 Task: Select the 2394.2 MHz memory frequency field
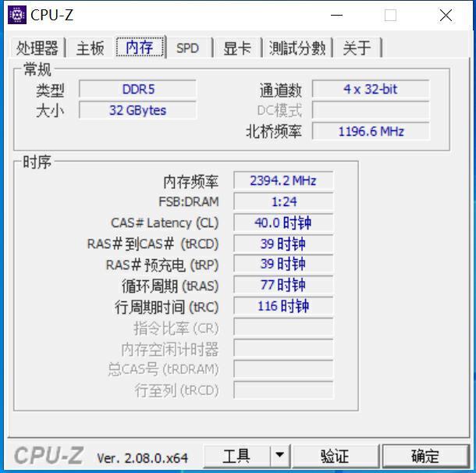pos(283,180)
